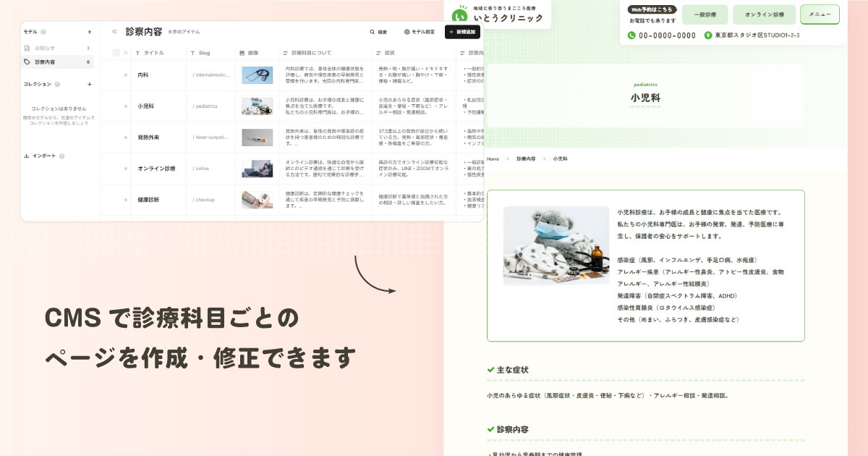Click Home breadcrumb link
The width and height of the screenshot is (868, 456).
click(493, 159)
